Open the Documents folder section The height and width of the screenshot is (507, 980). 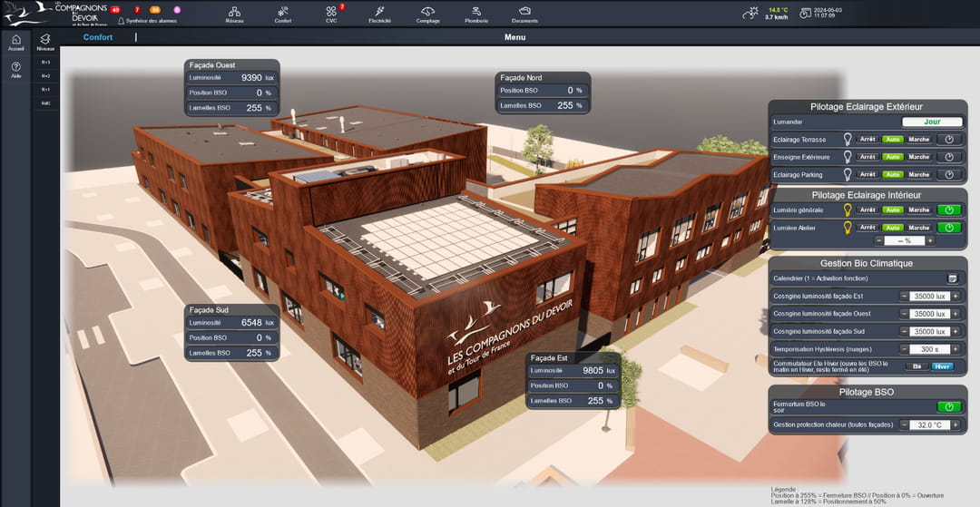524,15
